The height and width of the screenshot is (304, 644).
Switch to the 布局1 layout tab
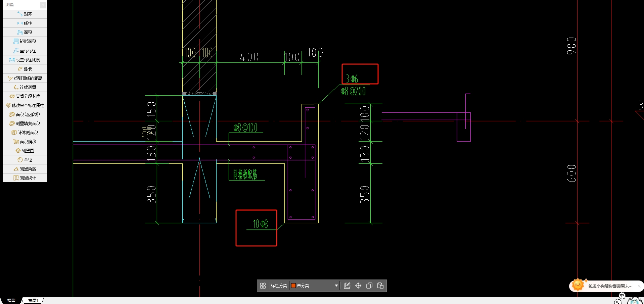tap(33, 301)
